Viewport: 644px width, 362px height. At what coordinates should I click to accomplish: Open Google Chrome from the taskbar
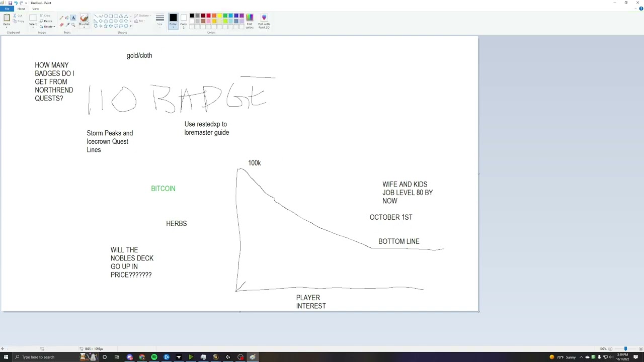(142, 357)
